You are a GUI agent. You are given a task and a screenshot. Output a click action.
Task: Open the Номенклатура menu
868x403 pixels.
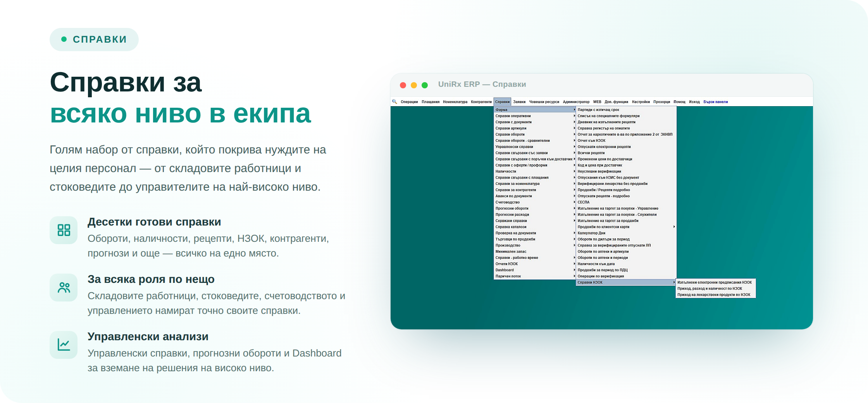click(455, 102)
